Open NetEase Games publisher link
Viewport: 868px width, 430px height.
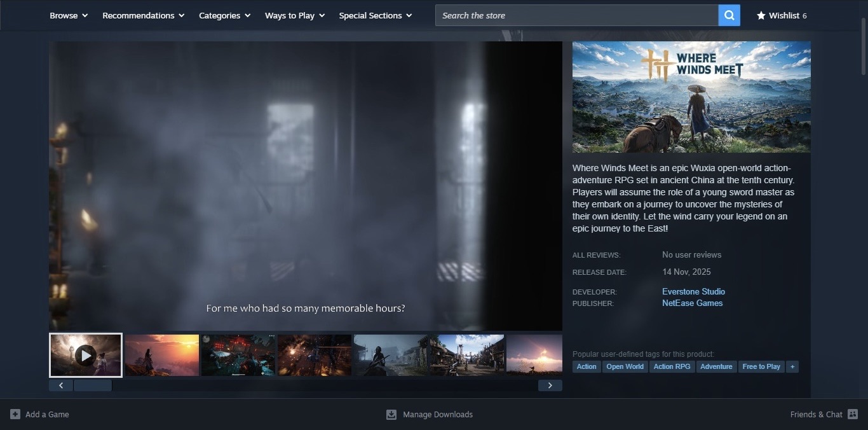pyautogui.click(x=692, y=303)
